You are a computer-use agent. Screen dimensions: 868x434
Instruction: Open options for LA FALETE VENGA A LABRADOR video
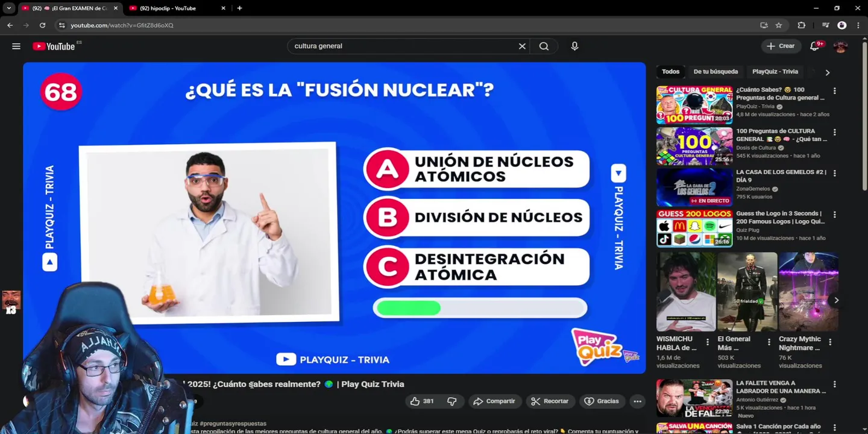tap(834, 384)
